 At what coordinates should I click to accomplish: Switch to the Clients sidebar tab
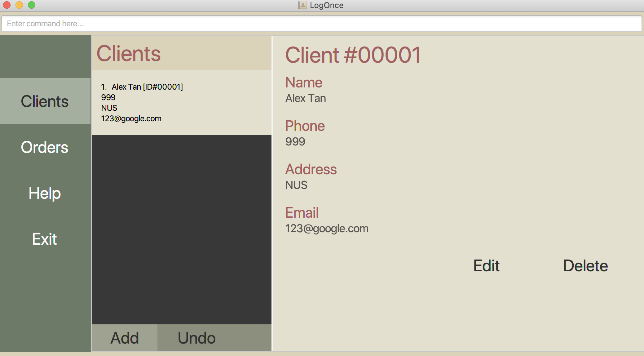click(x=45, y=101)
